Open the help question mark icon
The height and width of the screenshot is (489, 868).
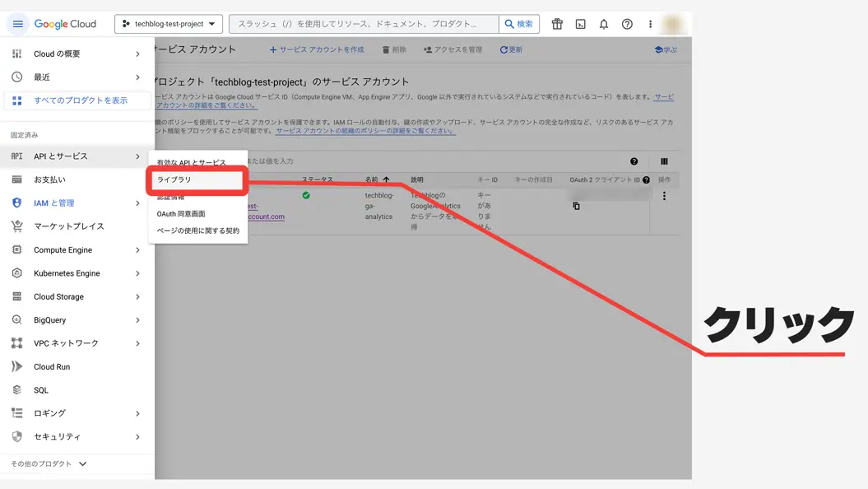(x=627, y=24)
